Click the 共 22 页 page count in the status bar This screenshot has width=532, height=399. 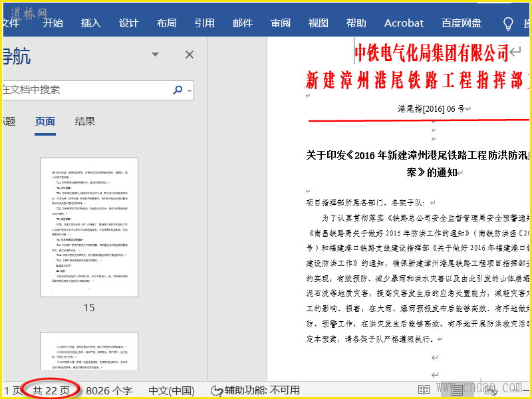pyautogui.click(x=51, y=391)
